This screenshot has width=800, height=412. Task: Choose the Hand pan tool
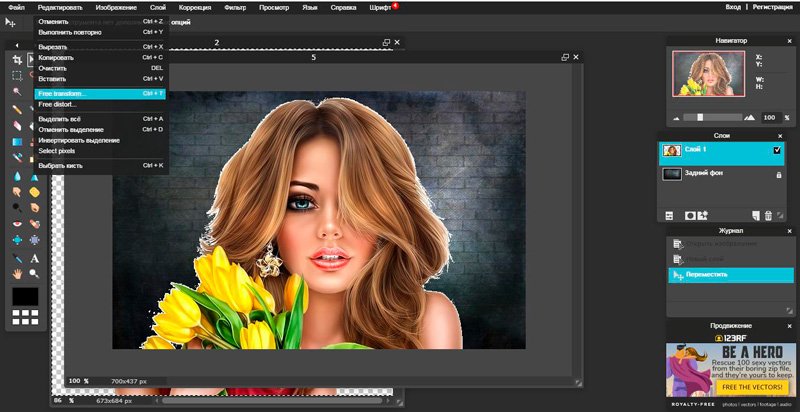(x=17, y=273)
